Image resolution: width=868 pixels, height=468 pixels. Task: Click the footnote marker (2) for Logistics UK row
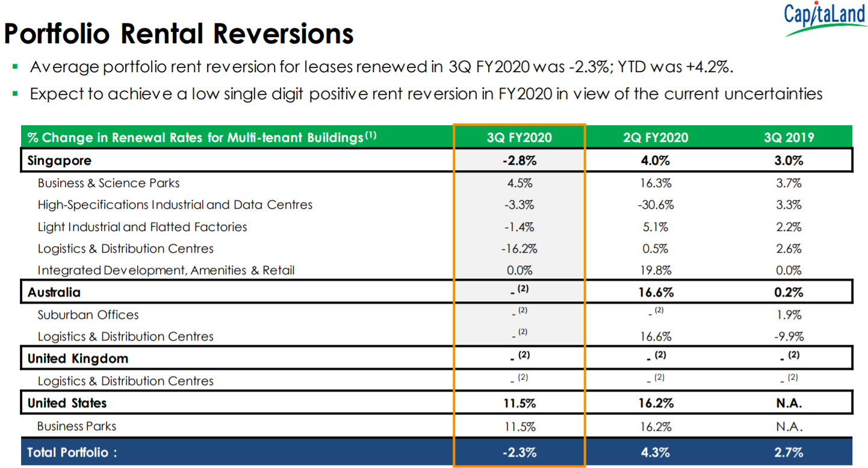(522, 378)
